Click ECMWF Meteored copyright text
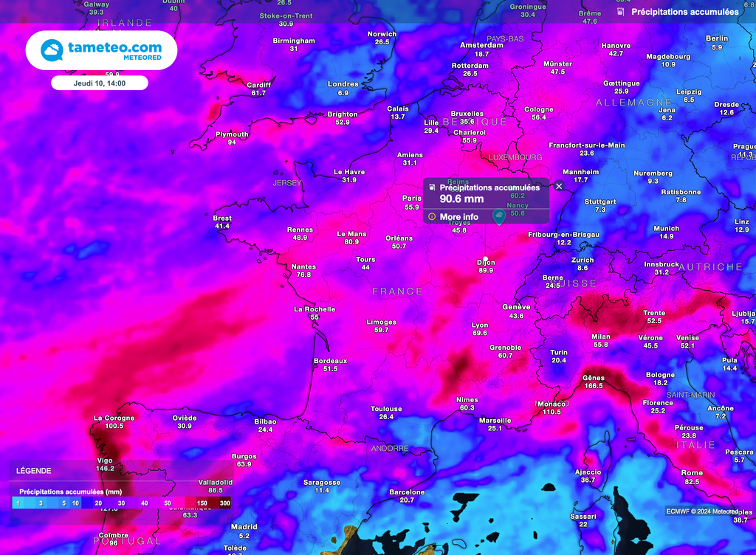 701,511
